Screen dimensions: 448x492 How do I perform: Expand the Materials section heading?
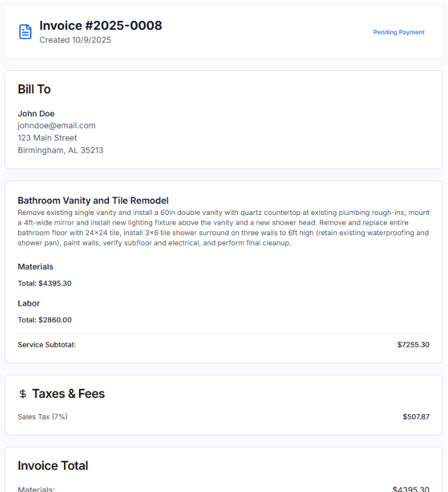pyautogui.click(x=35, y=267)
